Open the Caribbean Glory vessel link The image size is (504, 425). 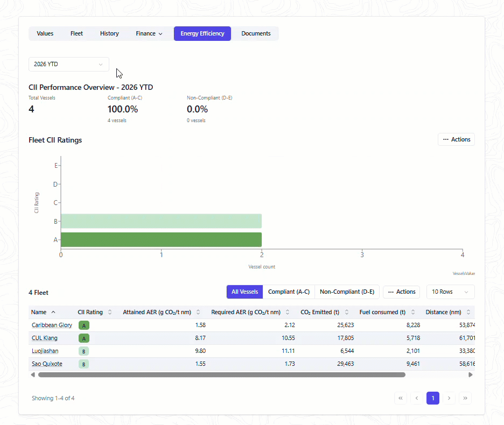click(52, 325)
